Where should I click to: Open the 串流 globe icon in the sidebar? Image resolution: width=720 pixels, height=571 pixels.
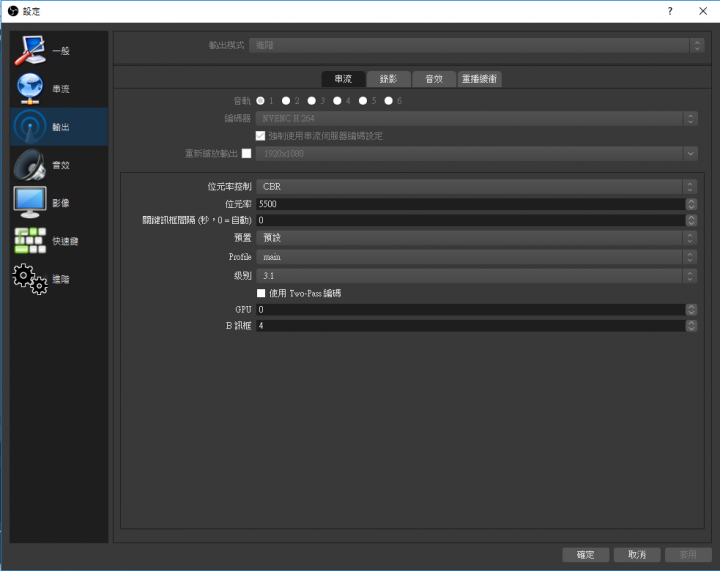click(x=30, y=89)
